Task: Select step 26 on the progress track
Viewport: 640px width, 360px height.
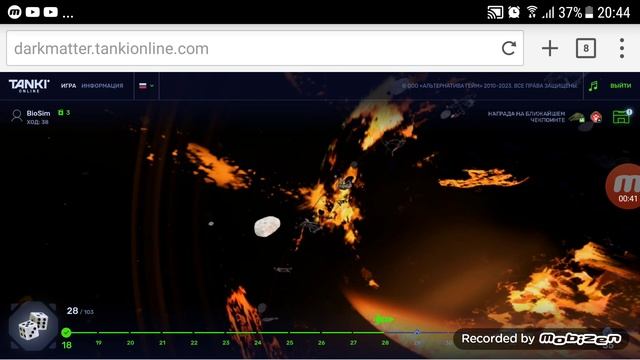Action: tap(322, 342)
